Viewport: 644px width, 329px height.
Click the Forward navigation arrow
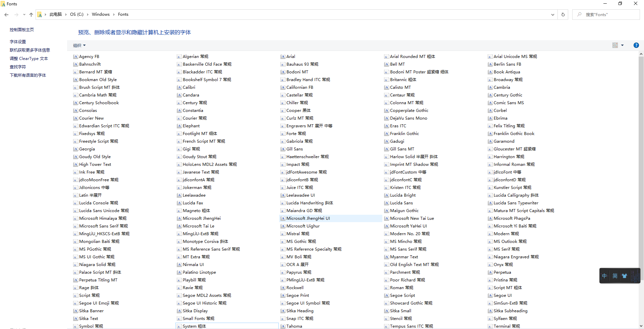(x=16, y=14)
